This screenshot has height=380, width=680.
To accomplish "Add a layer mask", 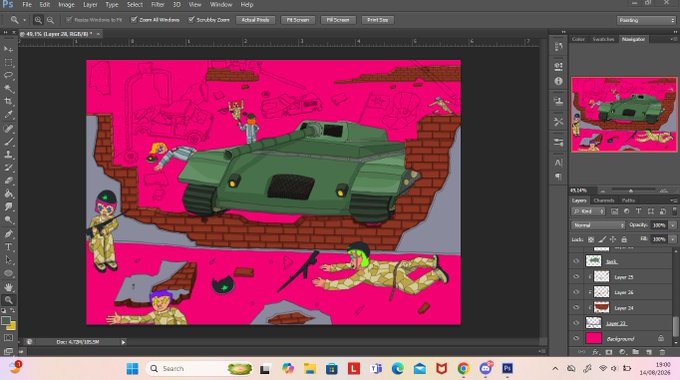I will click(x=609, y=352).
